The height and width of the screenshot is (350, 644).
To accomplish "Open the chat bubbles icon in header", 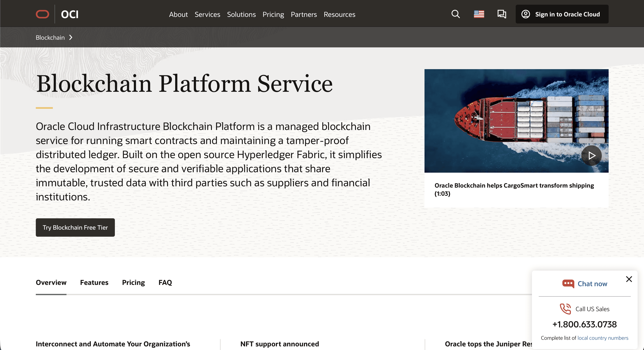I will (x=501, y=14).
